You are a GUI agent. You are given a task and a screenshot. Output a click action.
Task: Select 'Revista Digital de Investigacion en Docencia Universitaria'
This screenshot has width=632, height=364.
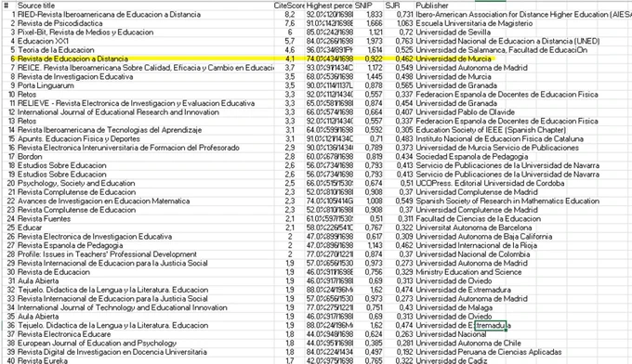click(x=112, y=352)
